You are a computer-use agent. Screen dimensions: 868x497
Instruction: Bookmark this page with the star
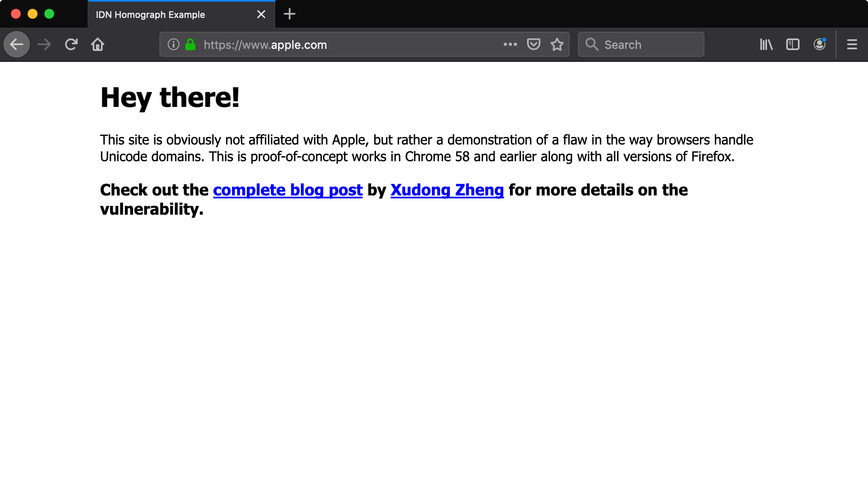pos(557,44)
